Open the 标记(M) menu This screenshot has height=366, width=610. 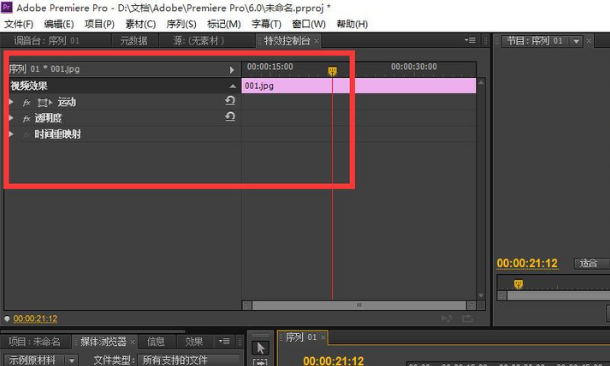224,24
